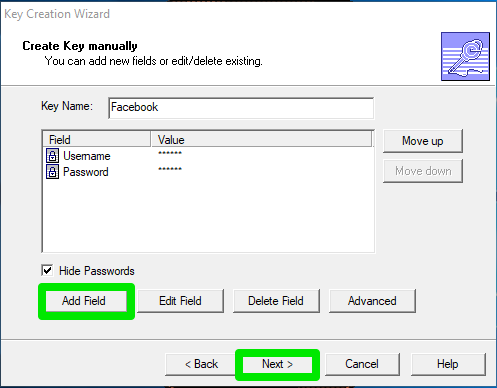Click the lock icon beside Username
Screen dimensions: 497x388
click(x=52, y=156)
